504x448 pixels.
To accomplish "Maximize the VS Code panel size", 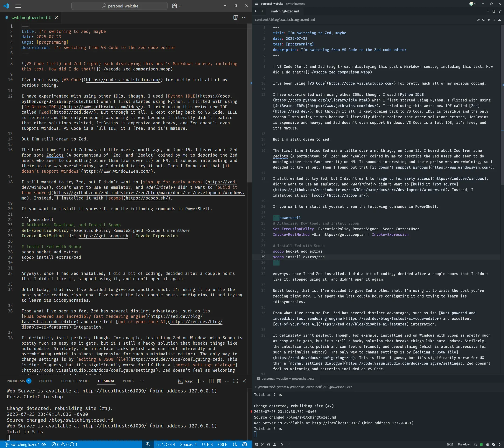I will [235, 381].
